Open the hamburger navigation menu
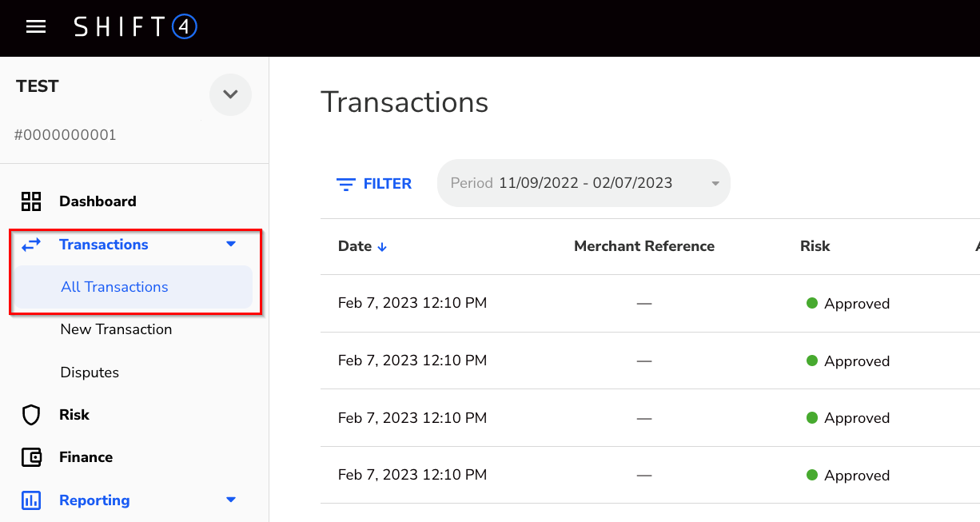Screen dimensions: 980x522 pyautogui.click(x=36, y=26)
